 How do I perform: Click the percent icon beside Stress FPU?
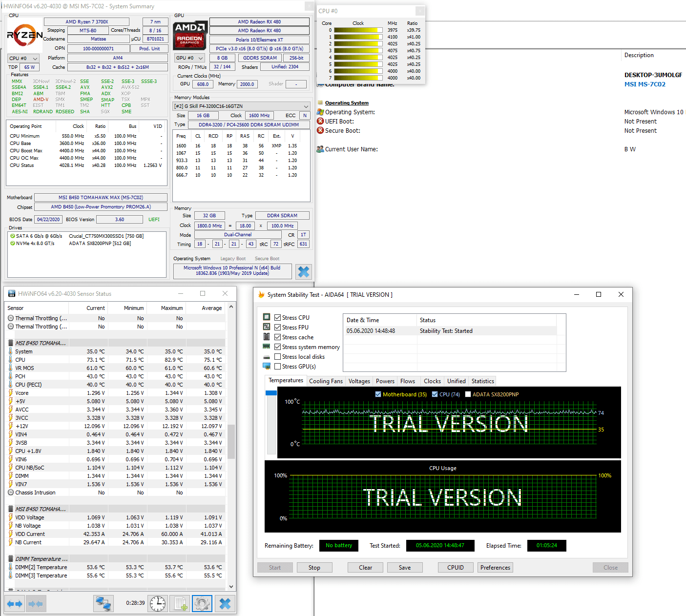tap(267, 327)
